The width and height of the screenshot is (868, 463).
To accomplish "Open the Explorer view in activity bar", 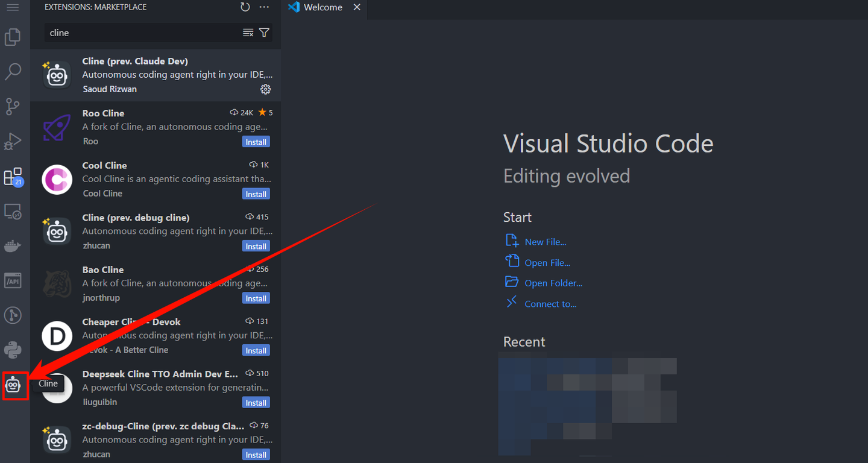I will (x=13, y=37).
